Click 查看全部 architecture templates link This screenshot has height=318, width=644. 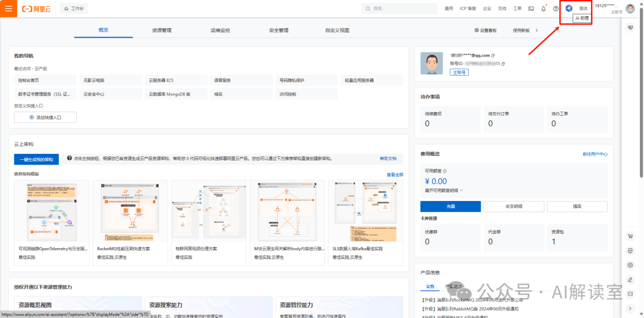pos(395,175)
